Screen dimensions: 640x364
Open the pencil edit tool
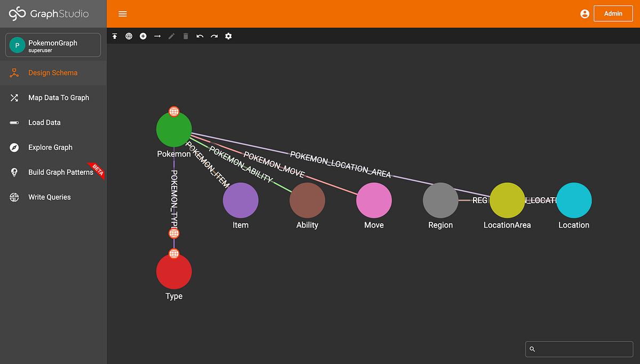[x=171, y=36]
